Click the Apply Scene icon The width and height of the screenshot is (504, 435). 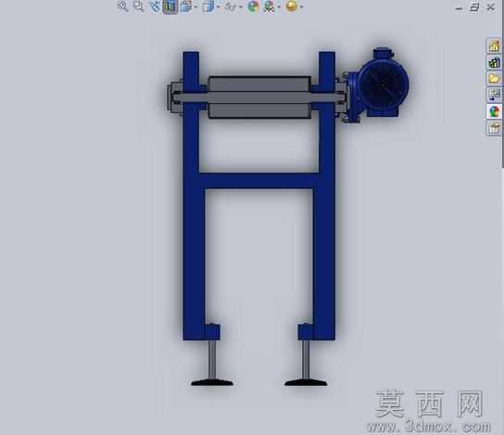[269, 6]
